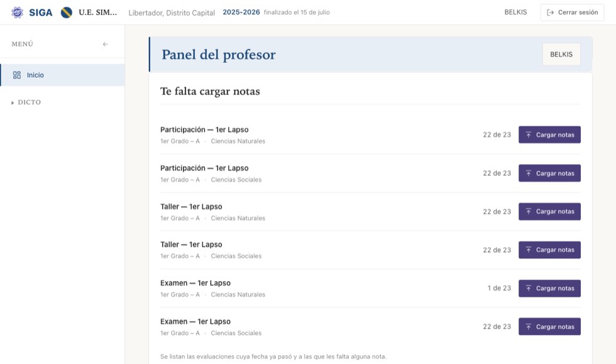Click the Inicio dashboard grid icon

[17, 75]
